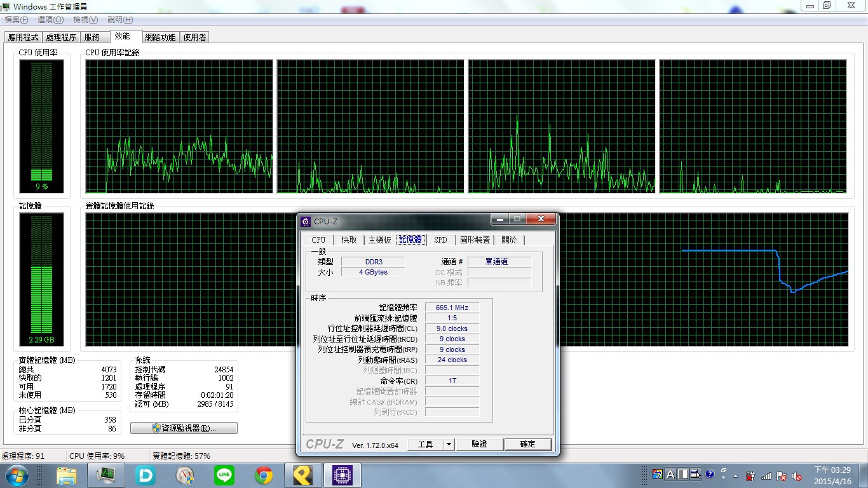This screenshot has height=488, width=868.
Task: Select the CPU-Z taskbar icon
Action: 342,475
